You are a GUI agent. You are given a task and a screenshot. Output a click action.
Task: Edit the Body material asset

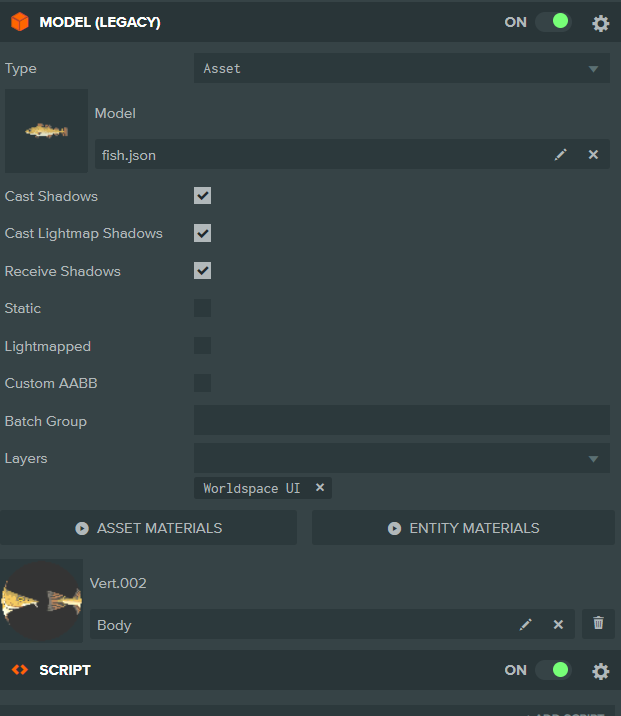point(526,625)
